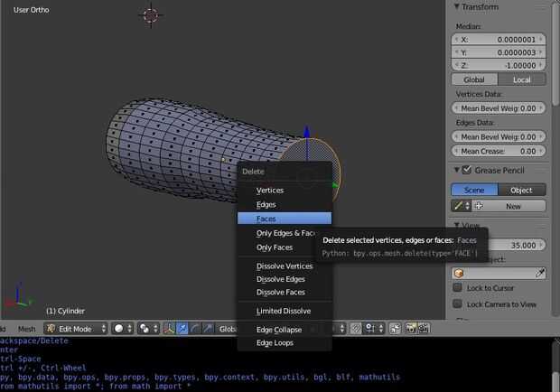Select Dissolve Vertices entry

coord(285,266)
